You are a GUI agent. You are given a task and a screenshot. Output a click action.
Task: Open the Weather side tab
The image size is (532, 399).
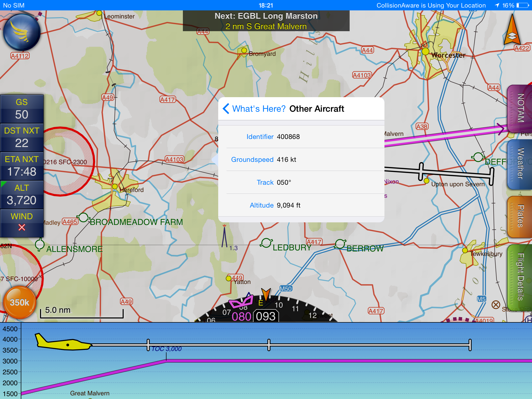(x=519, y=164)
